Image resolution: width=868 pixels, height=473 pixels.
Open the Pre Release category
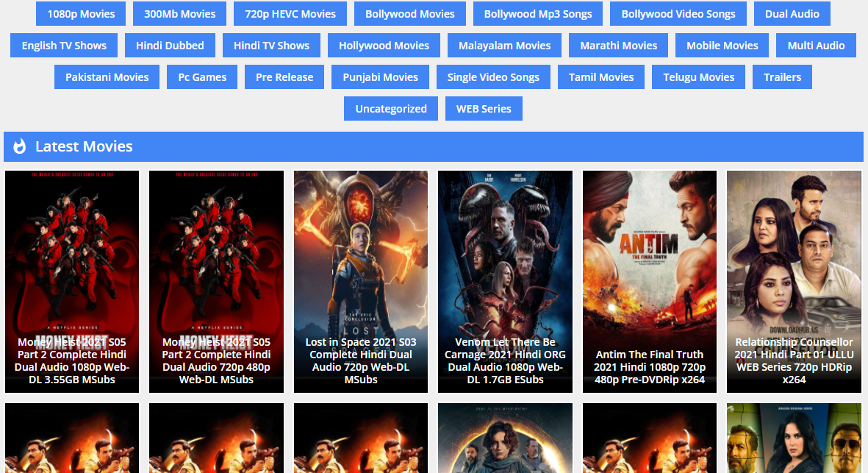pyautogui.click(x=284, y=77)
